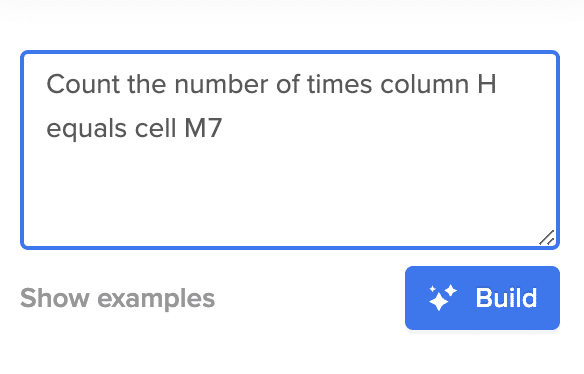Place cursor on the text "M7"
Viewport: 584px width, 374px height.
203,128
